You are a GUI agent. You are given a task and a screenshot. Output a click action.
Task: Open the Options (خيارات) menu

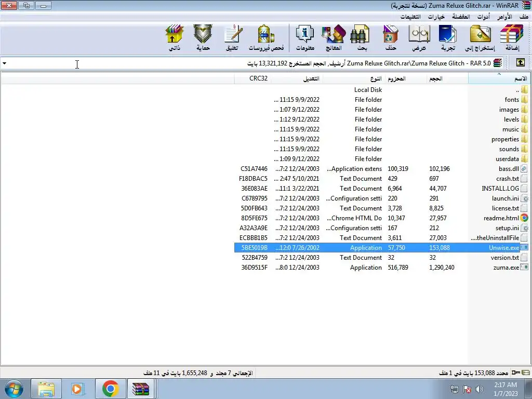436,16
